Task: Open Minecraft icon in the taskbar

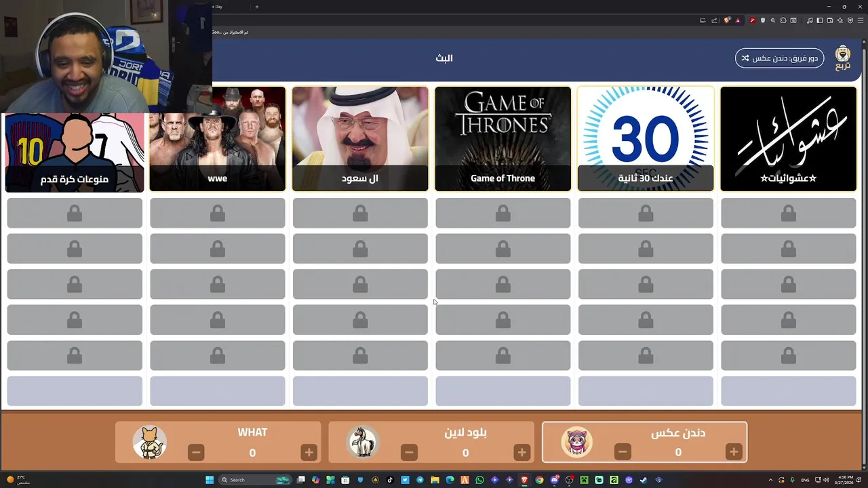Action: click(584, 480)
